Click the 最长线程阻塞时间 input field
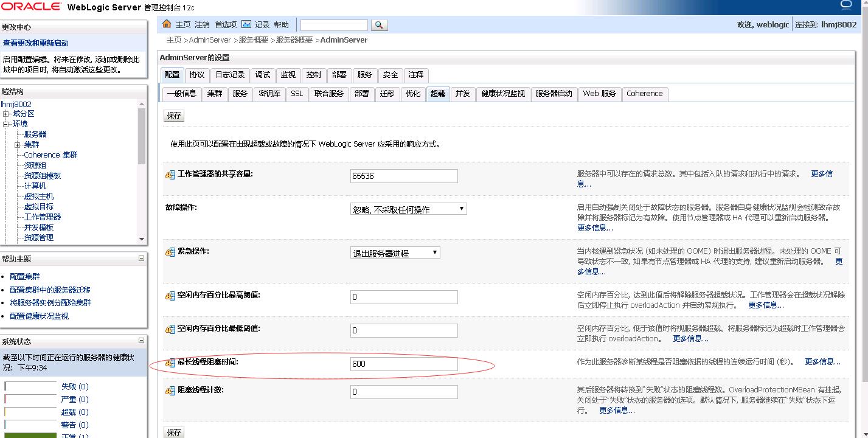This screenshot has height=438, width=868. 404,364
